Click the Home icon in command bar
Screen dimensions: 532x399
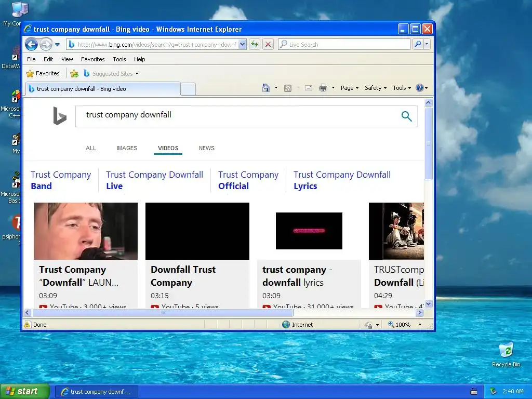[266, 88]
